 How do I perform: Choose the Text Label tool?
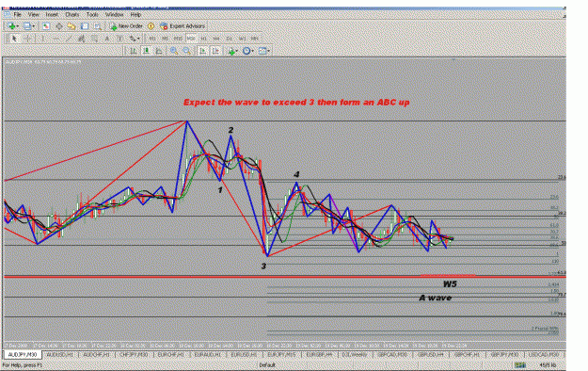tap(119, 39)
